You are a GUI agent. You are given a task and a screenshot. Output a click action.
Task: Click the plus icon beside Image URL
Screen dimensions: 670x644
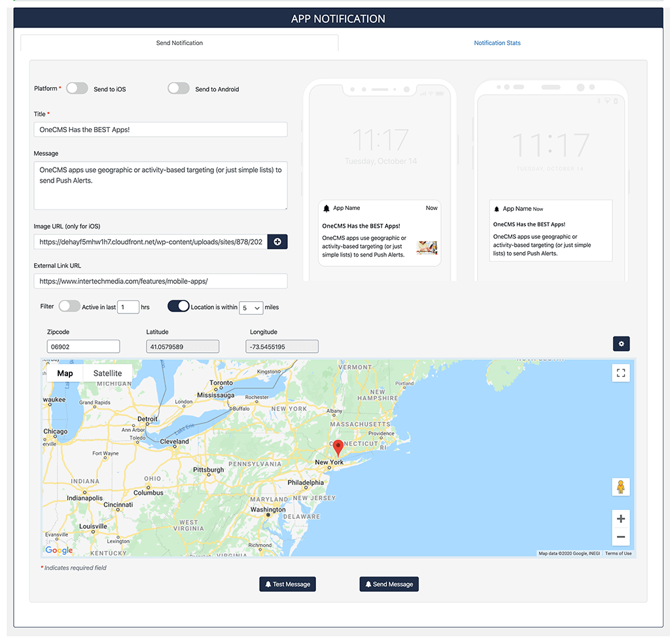[277, 242]
